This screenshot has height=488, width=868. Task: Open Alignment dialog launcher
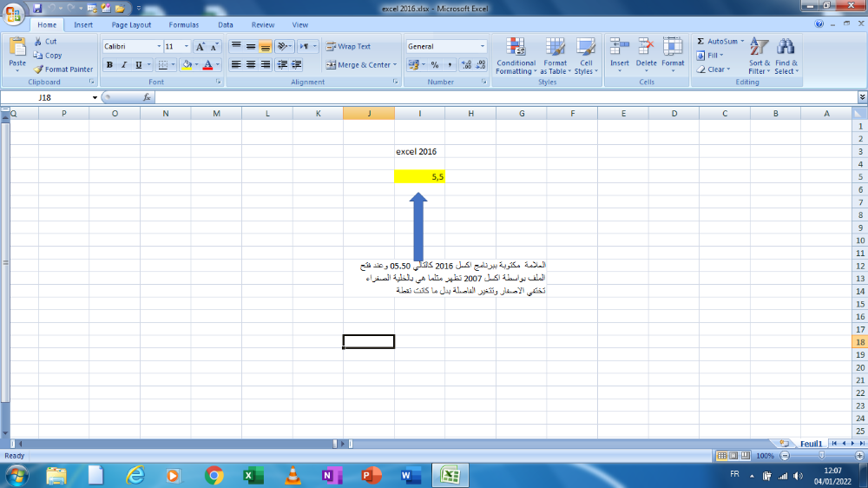coord(395,82)
